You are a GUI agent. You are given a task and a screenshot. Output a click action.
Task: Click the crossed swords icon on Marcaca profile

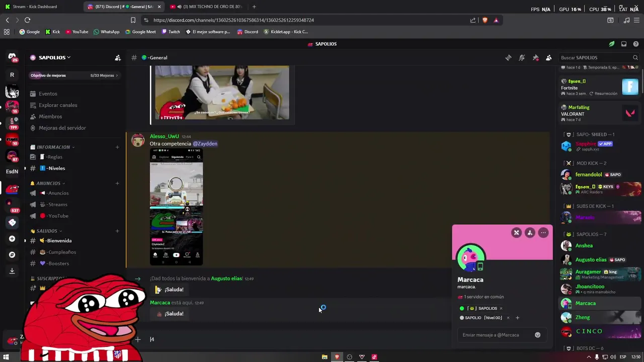pyautogui.click(x=516, y=232)
